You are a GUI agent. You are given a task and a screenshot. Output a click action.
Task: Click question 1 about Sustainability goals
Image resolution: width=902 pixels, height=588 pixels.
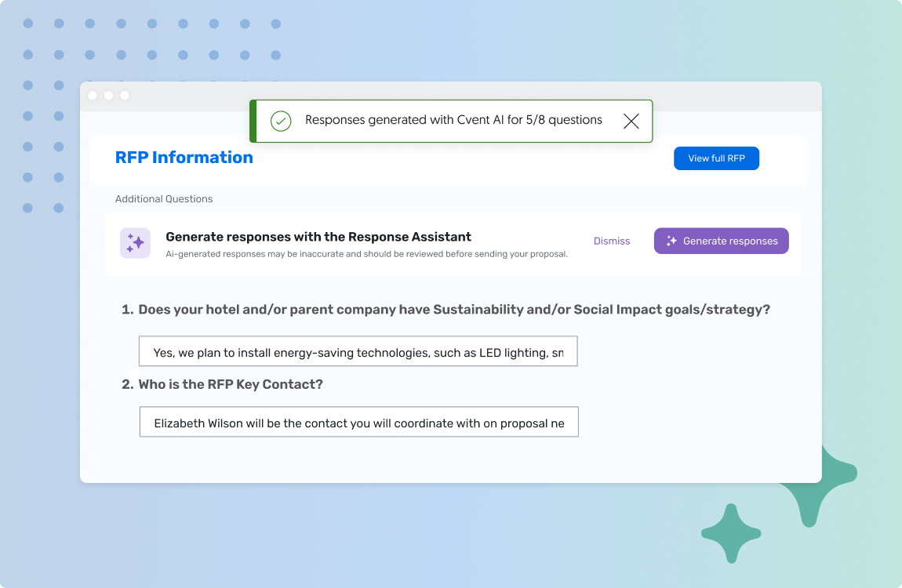(x=453, y=310)
